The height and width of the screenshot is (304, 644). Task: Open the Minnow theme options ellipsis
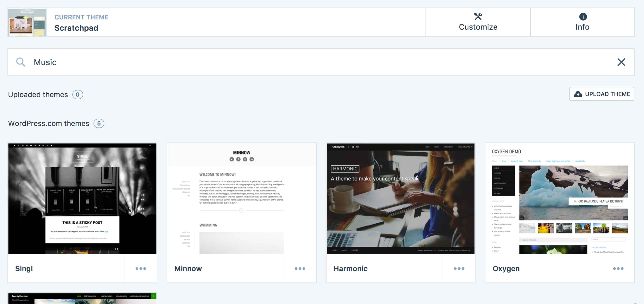[300, 269]
